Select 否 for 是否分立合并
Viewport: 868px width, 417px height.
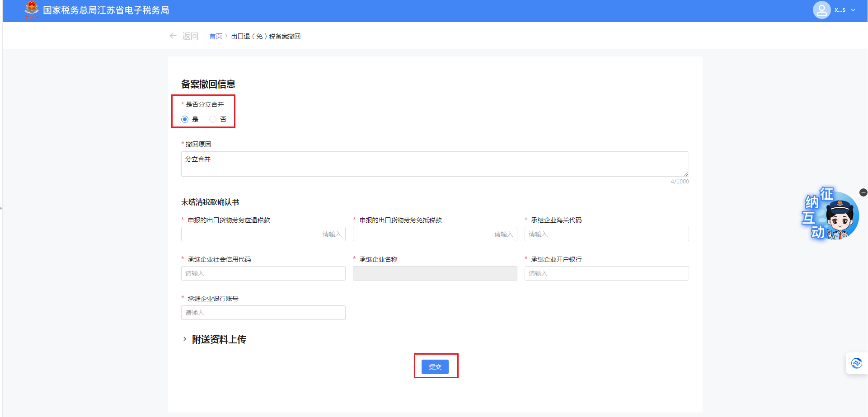coord(213,119)
